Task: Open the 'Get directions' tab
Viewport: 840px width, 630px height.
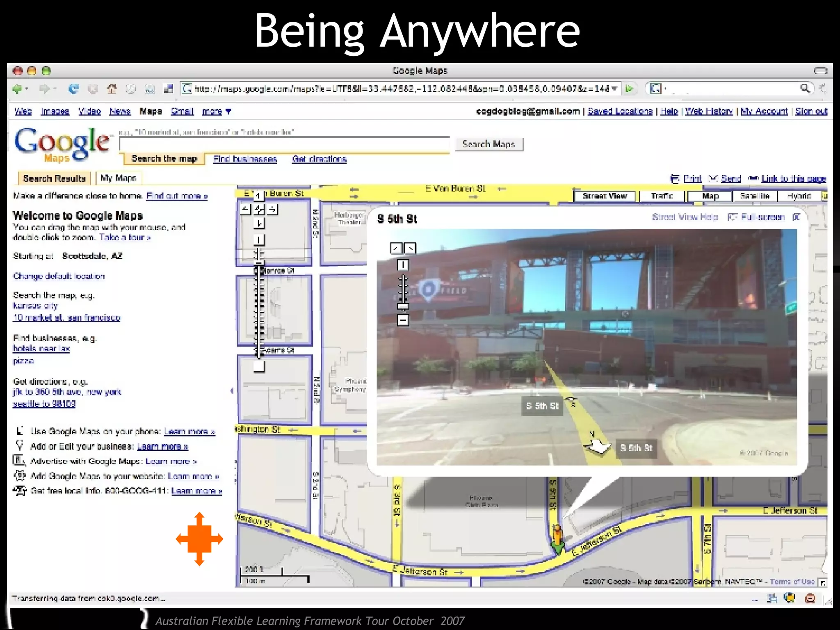Action: point(319,159)
